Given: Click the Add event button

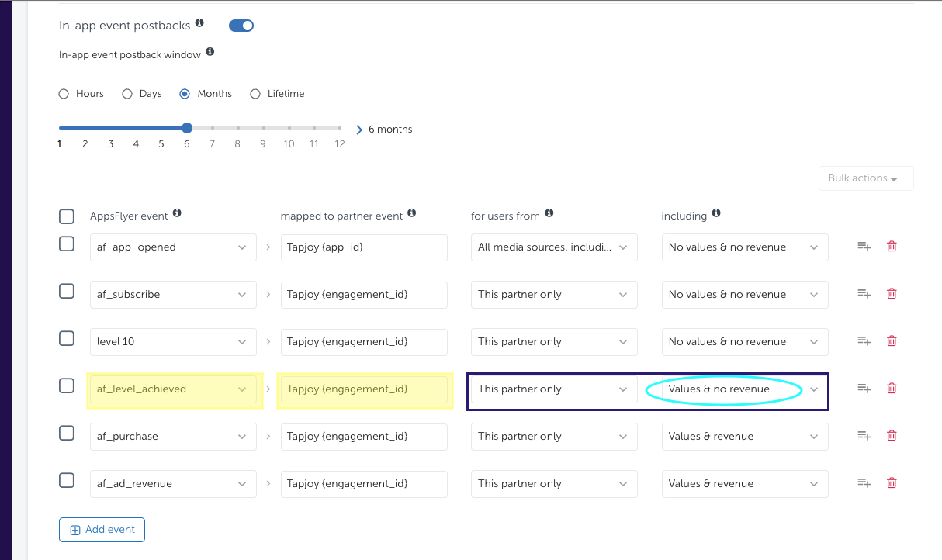Looking at the screenshot, I should (x=102, y=530).
